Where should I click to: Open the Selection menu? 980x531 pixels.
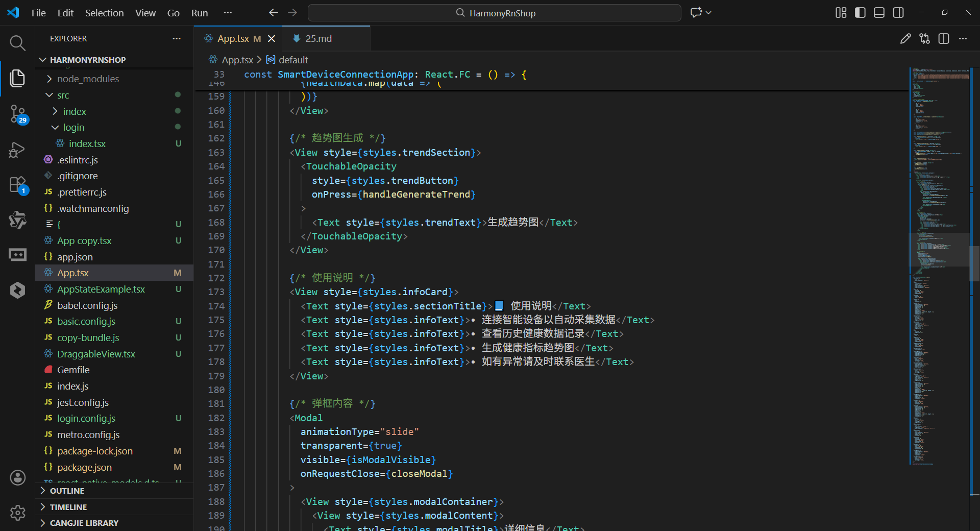tap(104, 13)
